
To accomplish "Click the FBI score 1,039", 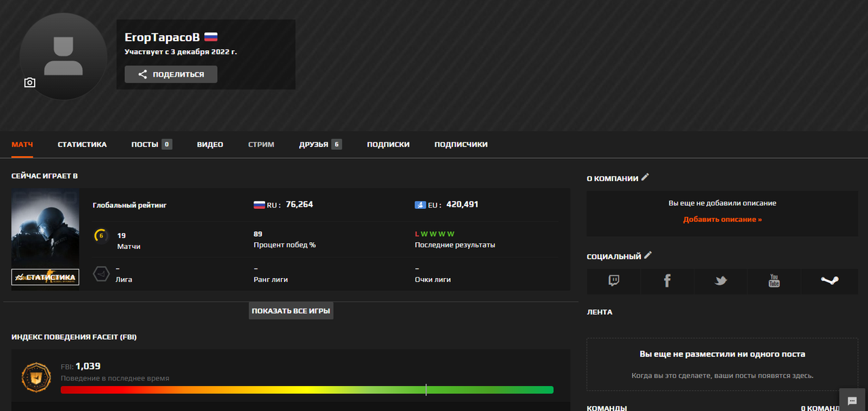I will pyautogui.click(x=87, y=366).
